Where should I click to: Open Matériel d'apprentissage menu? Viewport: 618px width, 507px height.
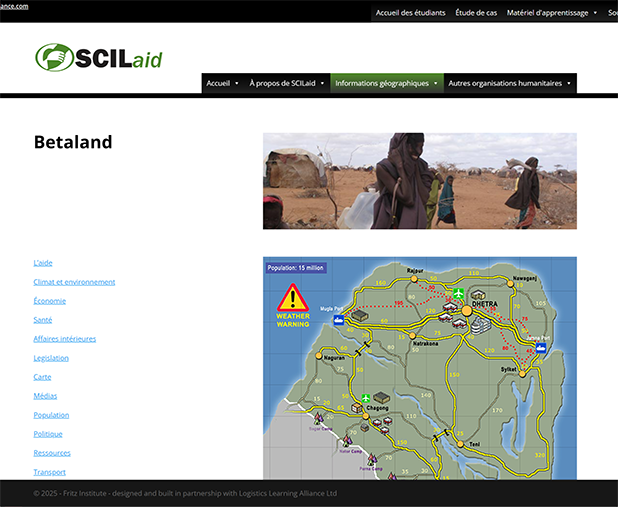[x=547, y=13]
